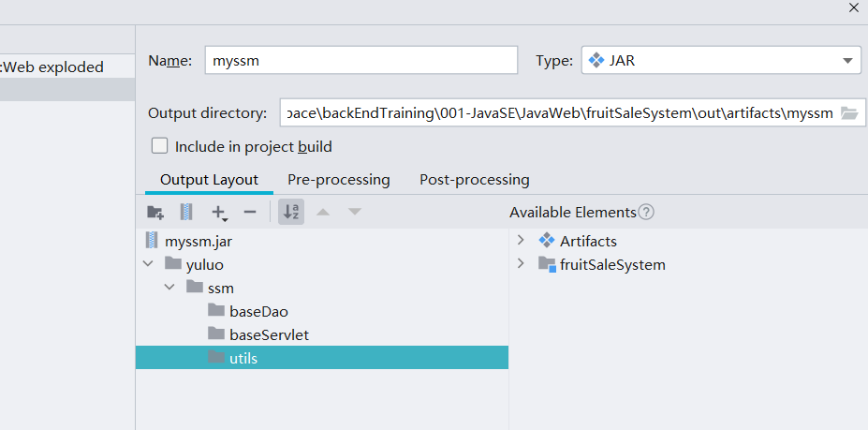
Task: Click the Name input field containing myssm
Action: point(360,61)
